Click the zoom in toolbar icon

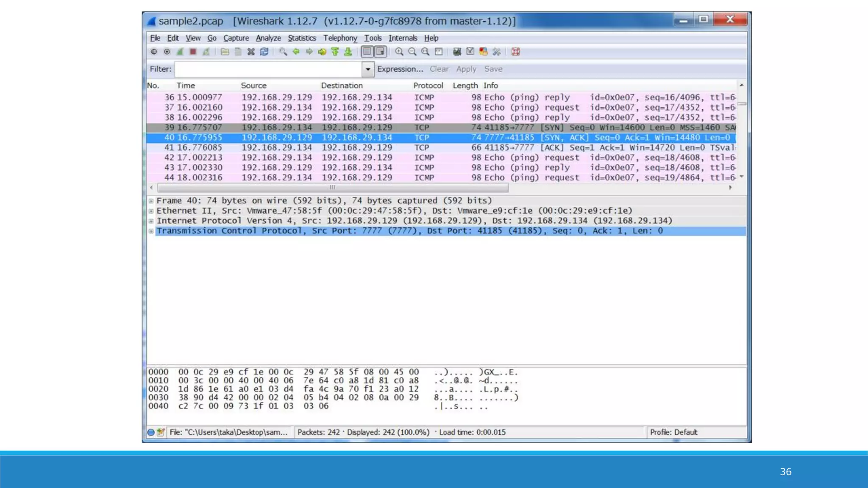(399, 52)
